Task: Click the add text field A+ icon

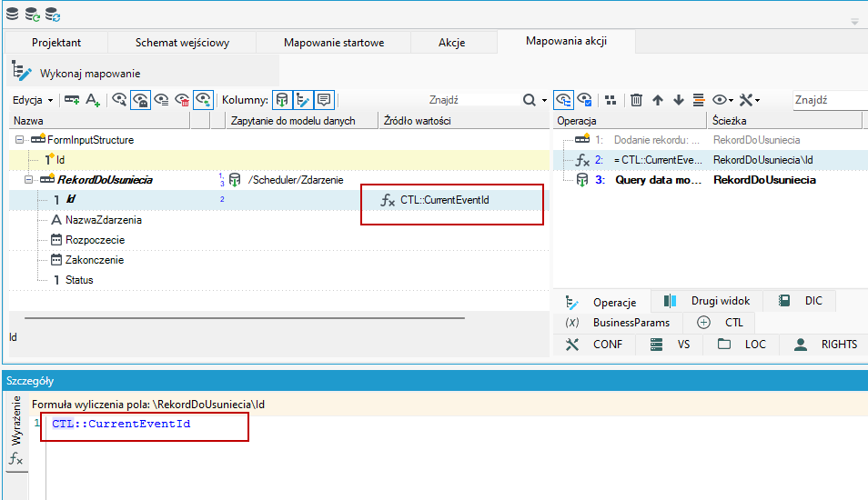Action: (93, 100)
